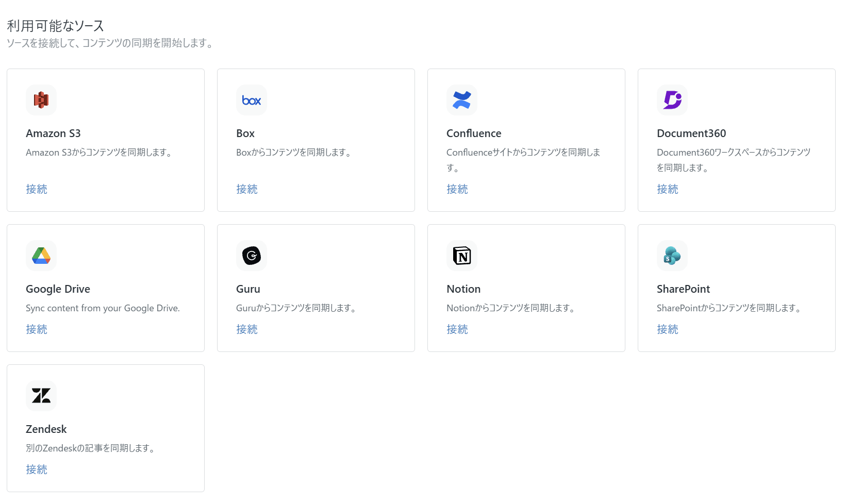Click the Amazon S3 card title
The height and width of the screenshot is (504, 862).
click(x=53, y=133)
